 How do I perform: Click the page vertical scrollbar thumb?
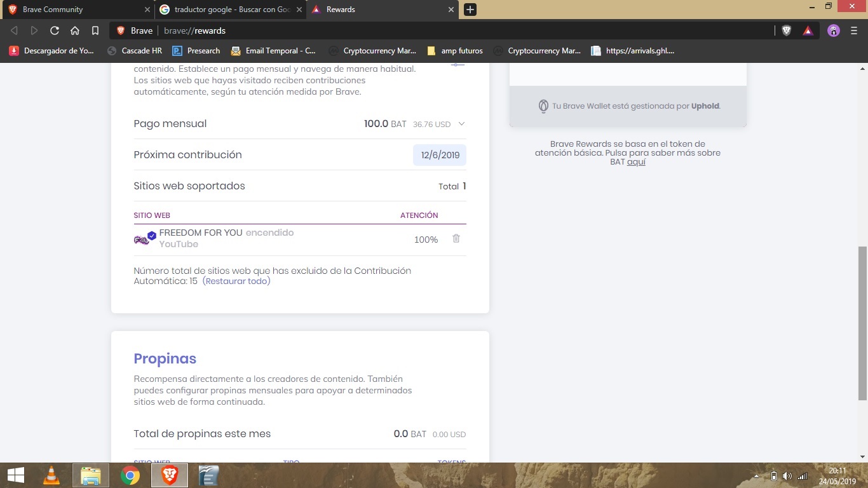pos(862,323)
